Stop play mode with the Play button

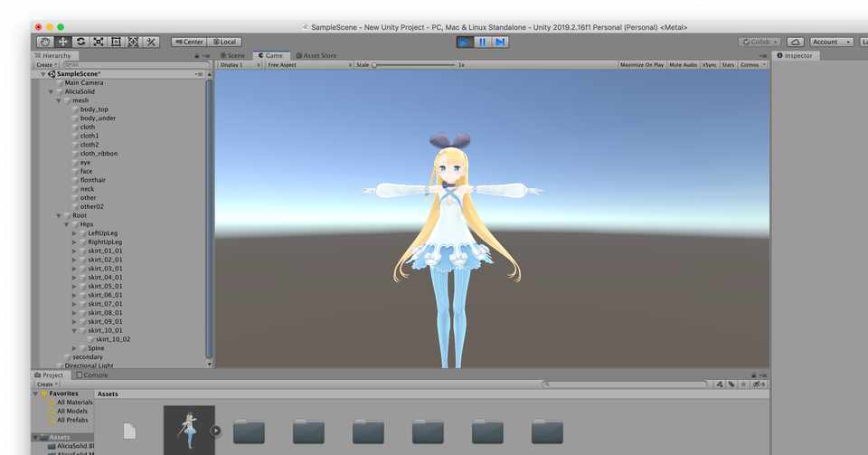click(x=465, y=43)
